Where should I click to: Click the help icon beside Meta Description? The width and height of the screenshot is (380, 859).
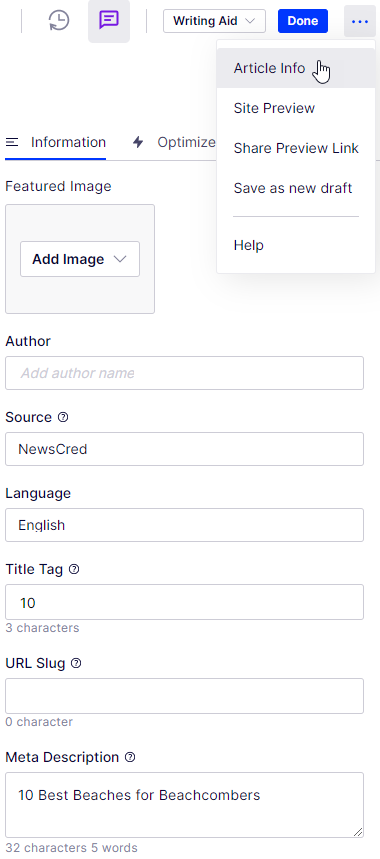point(130,757)
